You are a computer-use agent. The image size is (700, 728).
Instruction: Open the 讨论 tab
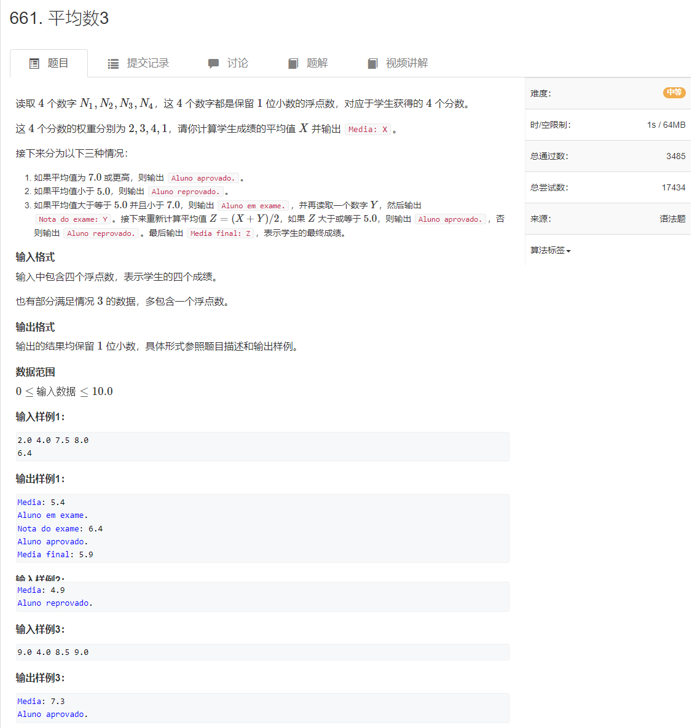pos(237,63)
